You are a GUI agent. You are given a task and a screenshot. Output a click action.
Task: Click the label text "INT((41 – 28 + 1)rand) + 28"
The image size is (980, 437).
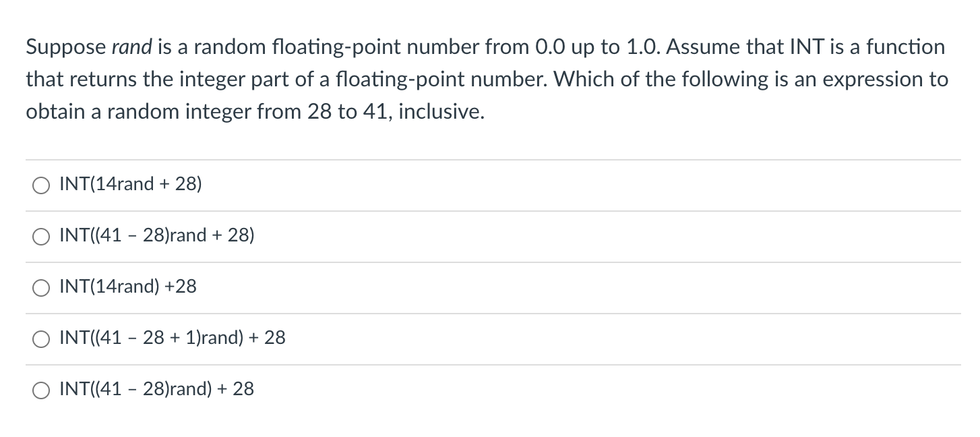[173, 338]
